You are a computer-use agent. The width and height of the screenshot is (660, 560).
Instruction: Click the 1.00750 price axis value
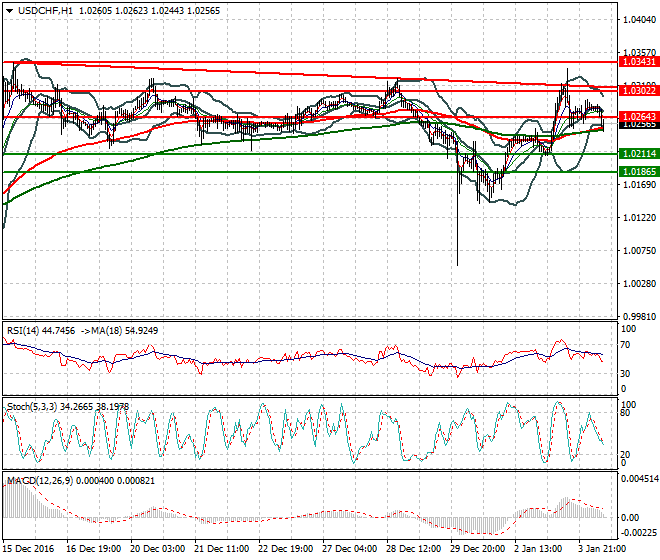[639, 251]
